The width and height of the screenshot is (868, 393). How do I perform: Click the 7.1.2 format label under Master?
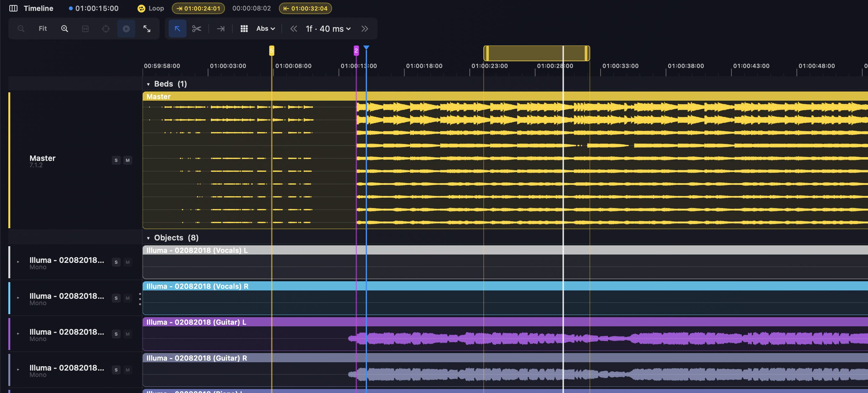tap(36, 165)
